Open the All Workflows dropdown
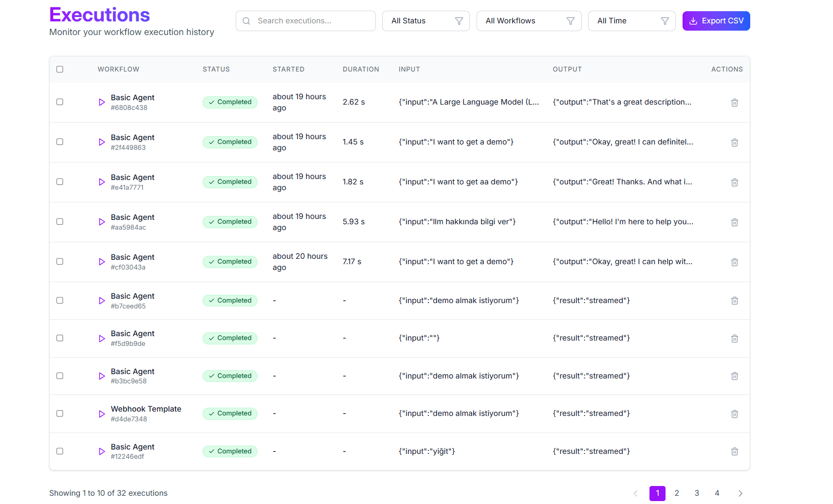This screenshot has width=833, height=504. coord(529,21)
